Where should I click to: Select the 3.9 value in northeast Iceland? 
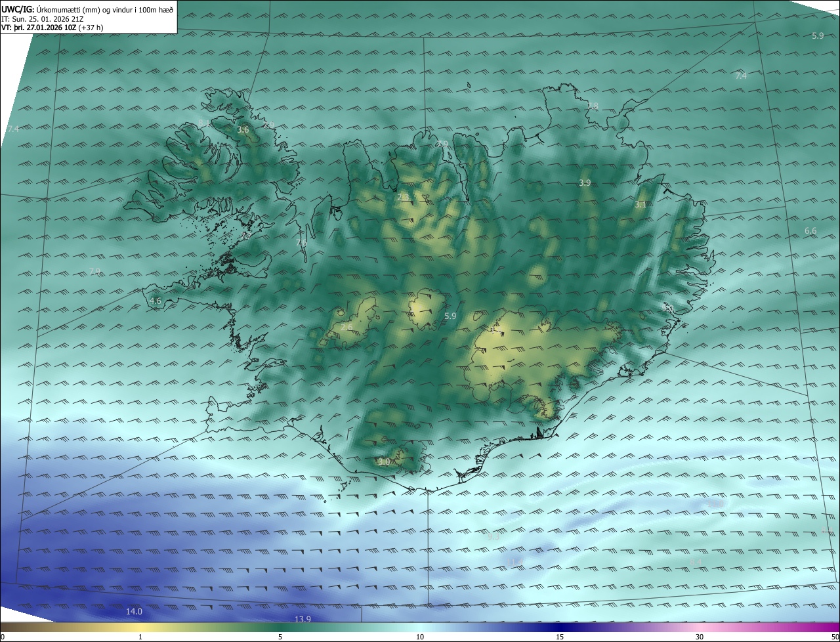(585, 182)
